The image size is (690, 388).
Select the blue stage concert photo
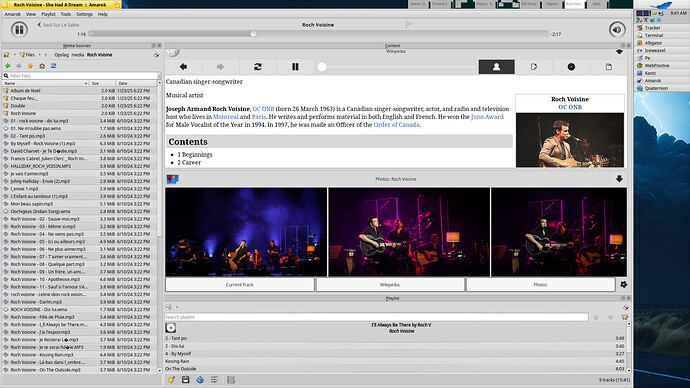(x=246, y=232)
